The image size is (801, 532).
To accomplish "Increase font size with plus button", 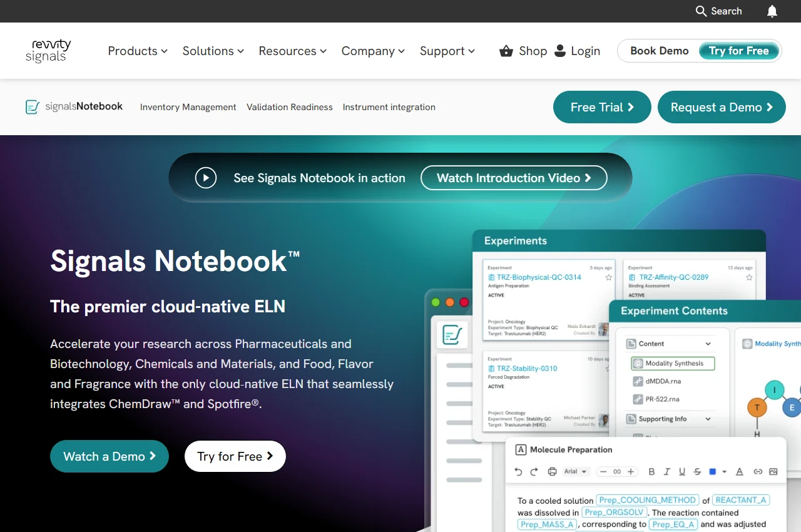I will [x=631, y=472].
